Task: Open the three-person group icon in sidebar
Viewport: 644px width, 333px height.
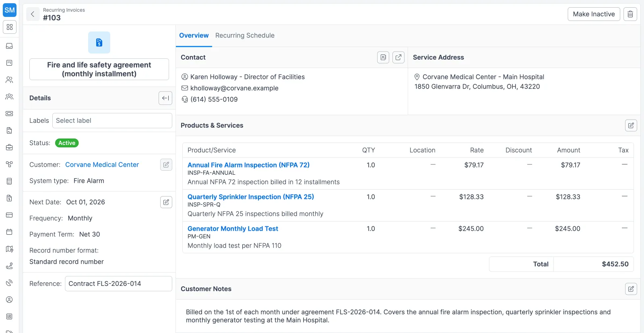Action: [10, 97]
